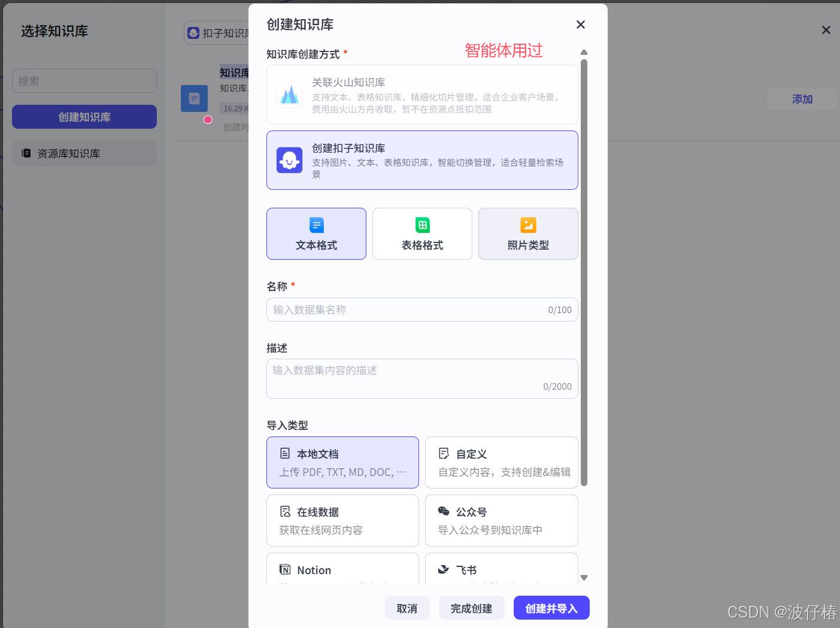Click the green table icon in 表格格式

(x=422, y=225)
